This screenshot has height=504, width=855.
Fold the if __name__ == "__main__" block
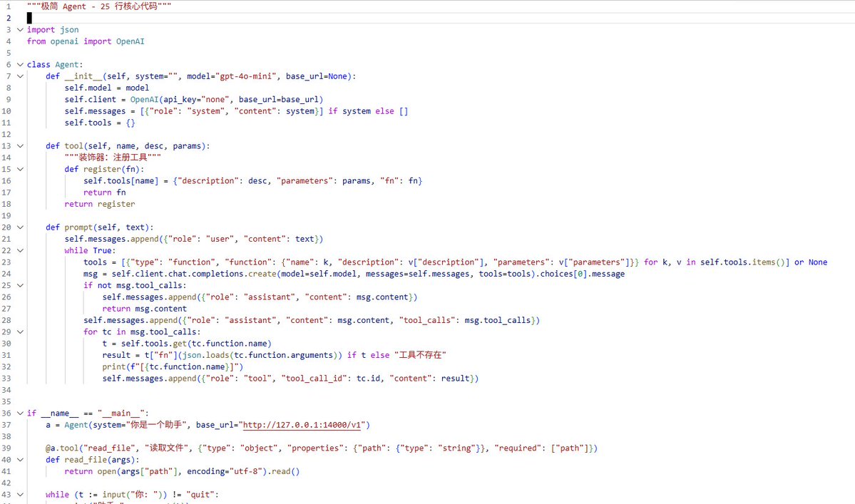[20, 413]
